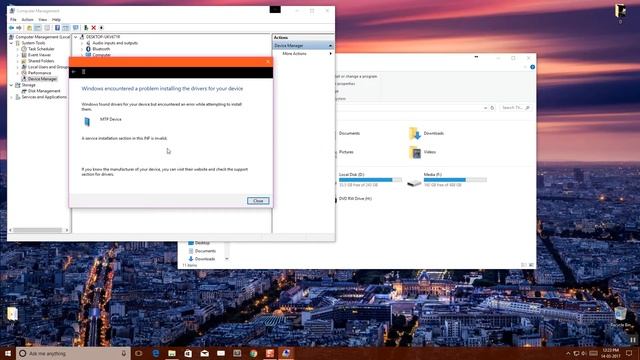The height and width of the screenshot is (360, 640).
Task: Click the back arrow in the driver error dialog
Action: coord(74,72)
